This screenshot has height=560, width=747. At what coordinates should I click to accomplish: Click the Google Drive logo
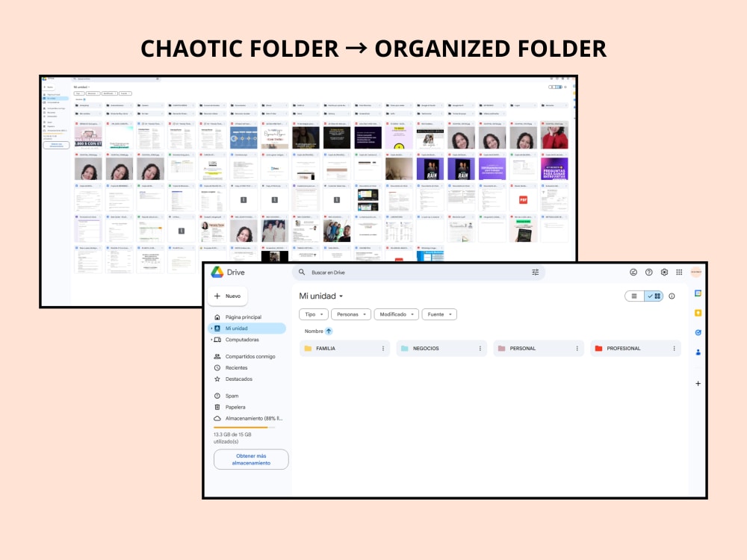(x=217, y=272)
